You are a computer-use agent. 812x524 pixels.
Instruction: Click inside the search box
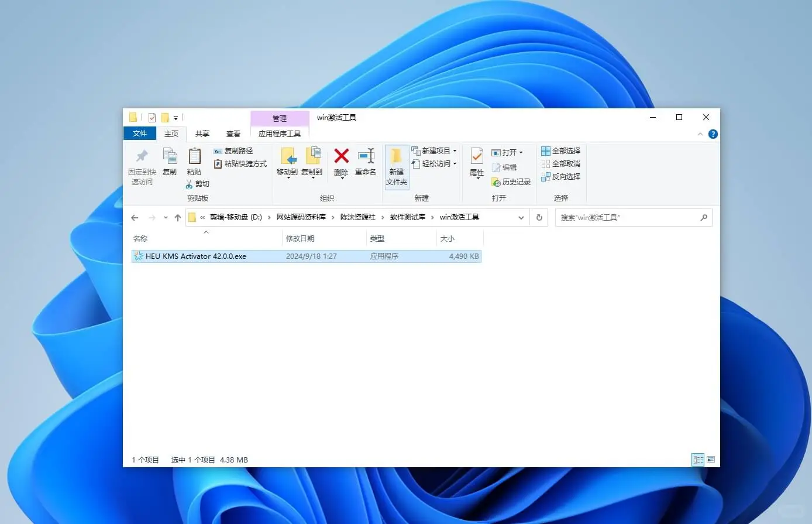(x=632, y=217)
